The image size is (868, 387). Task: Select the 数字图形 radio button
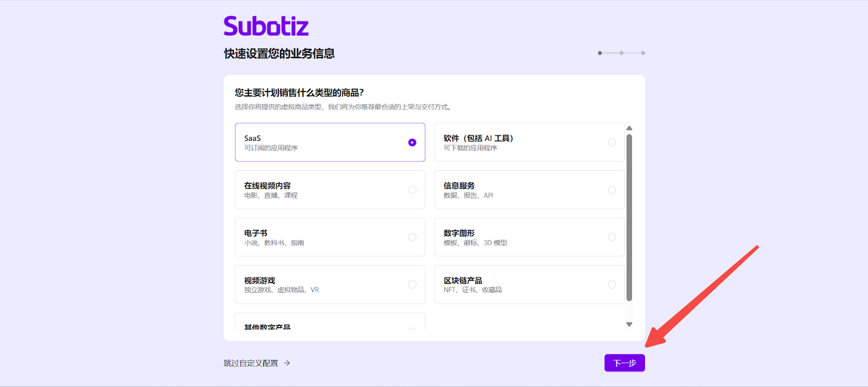(x=611, y=237)
